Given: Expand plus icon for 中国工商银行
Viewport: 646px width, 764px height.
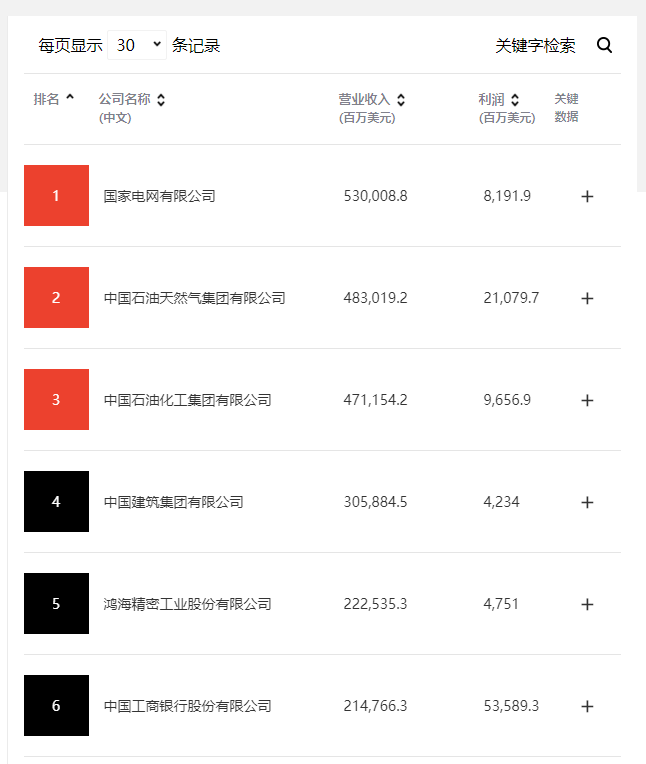Looking at the screenshot, I should tap(587, 706).
